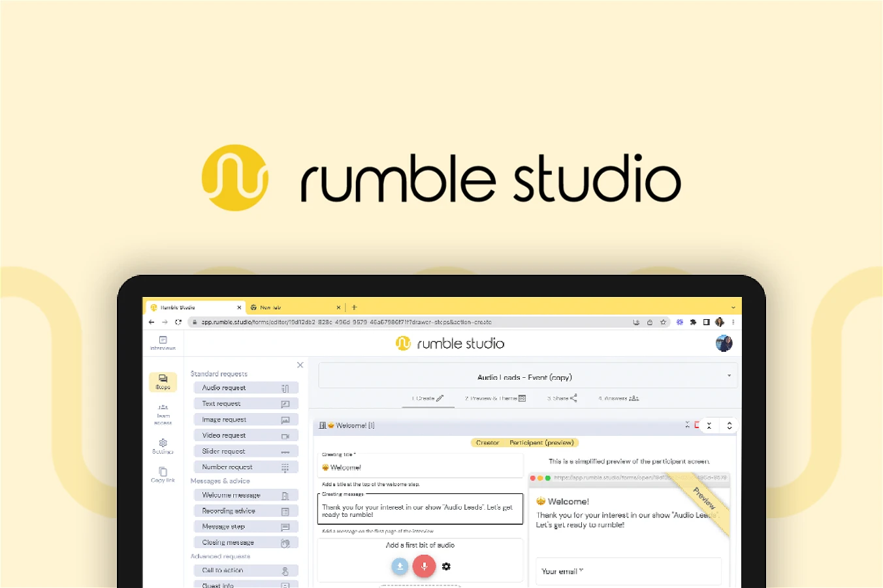Viewport: 883px width, 588px height.
Task: Click into the Greeting message text field
Action: coord(420,510)
